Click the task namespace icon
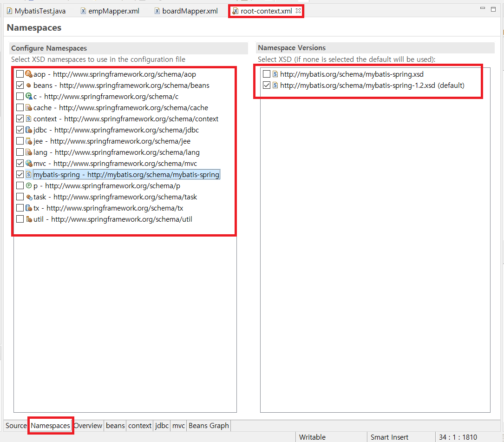 pyautogui.click(x=29, y=197)
